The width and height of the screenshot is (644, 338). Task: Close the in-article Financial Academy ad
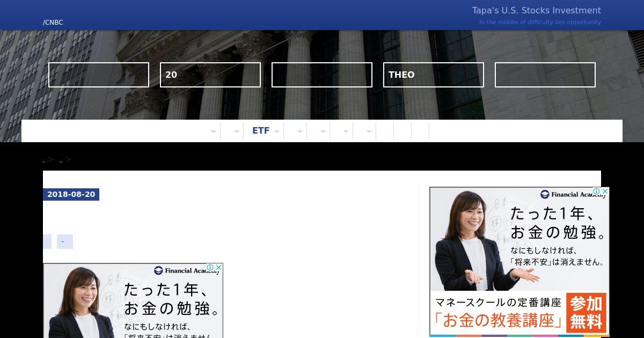218,268
